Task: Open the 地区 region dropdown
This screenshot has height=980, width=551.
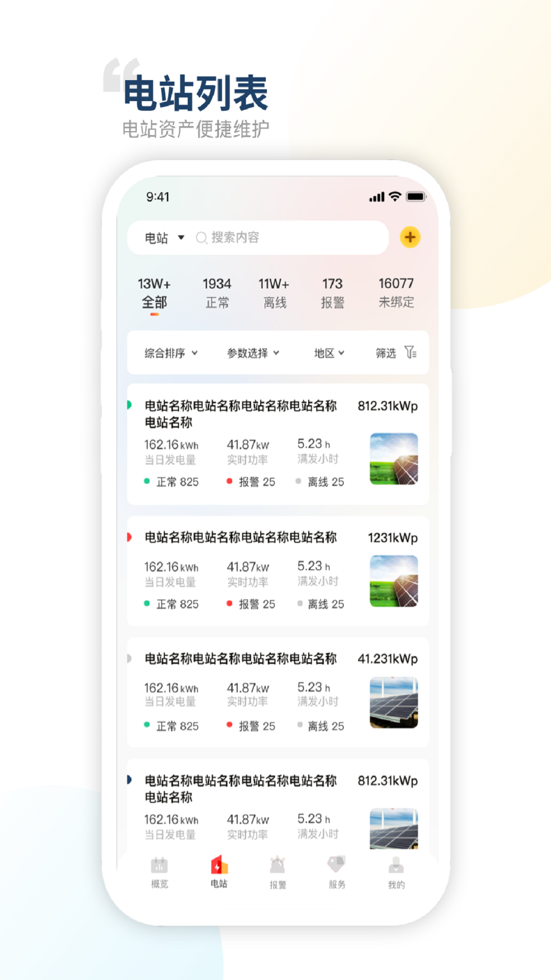Action: pos(329,353)
